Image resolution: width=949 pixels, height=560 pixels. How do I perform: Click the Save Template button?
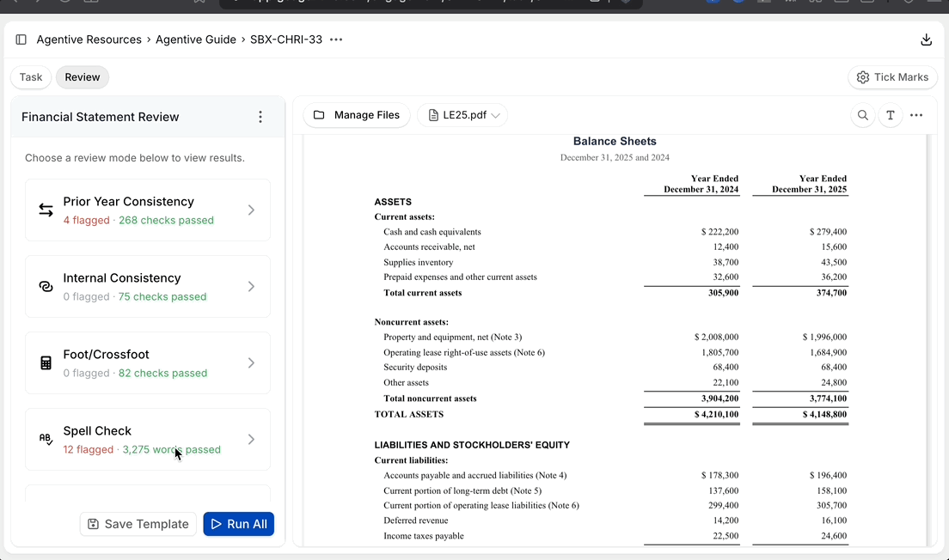[x=138, y=524]
